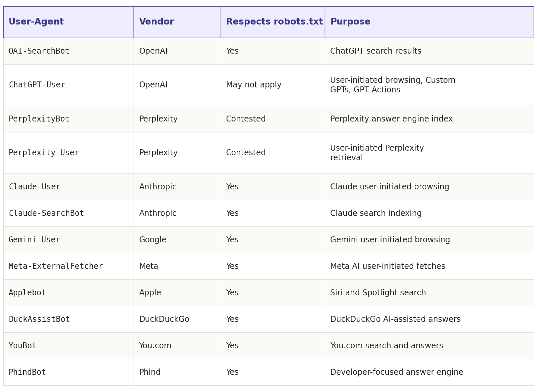This screenshot has width=537, height=392.
Task: Select the ChatGPT-User user-agent cell
Action: tap(68, 85)
